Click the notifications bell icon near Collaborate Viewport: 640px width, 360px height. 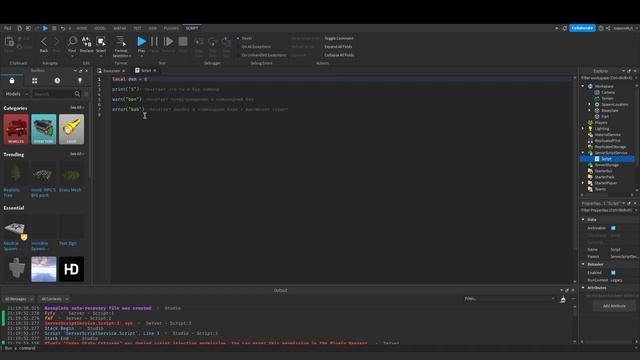[x=565, y=28]
